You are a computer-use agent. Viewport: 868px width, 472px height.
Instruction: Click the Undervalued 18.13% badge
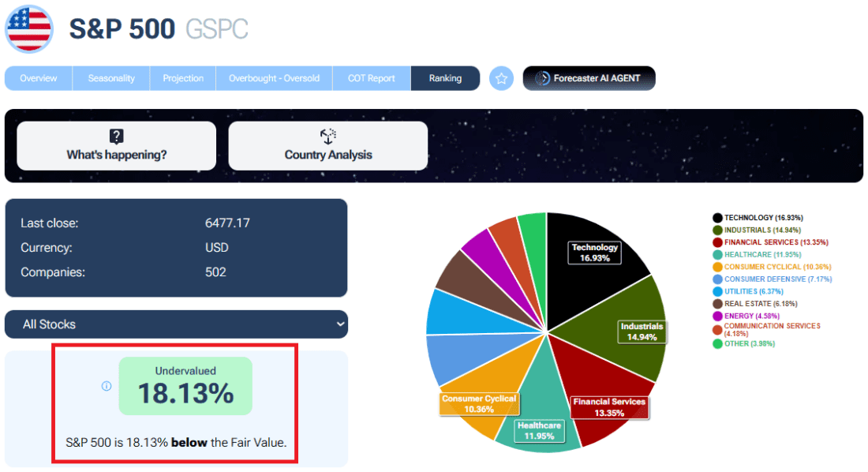185,386
